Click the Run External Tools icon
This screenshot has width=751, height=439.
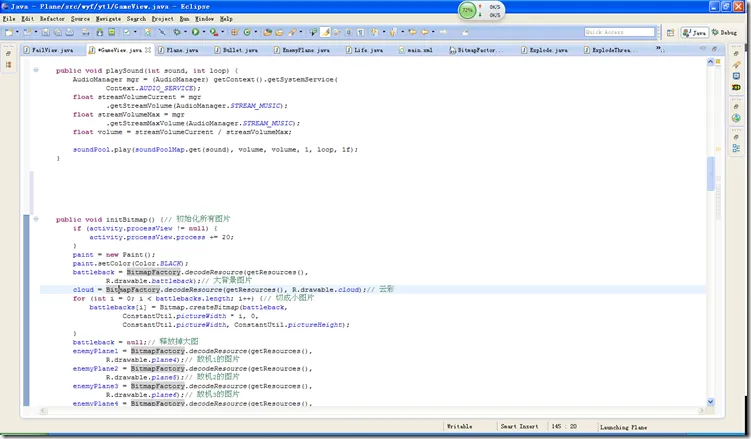(x=214, y=32)
